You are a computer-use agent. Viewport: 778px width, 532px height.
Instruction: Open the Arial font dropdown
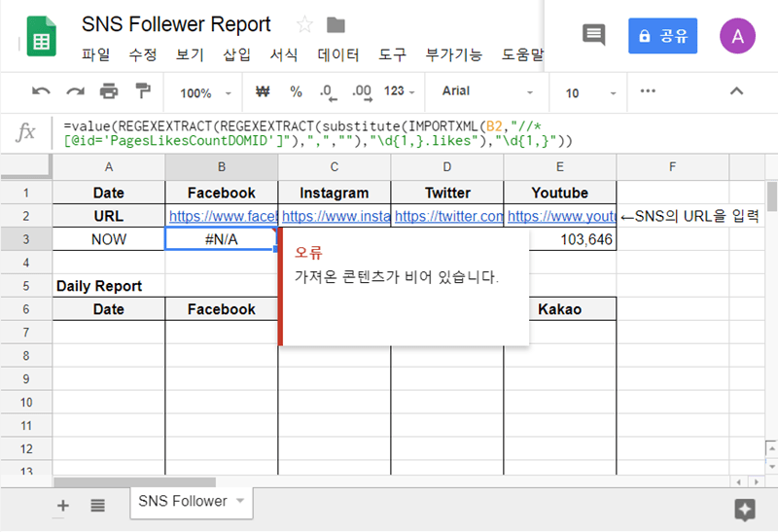tap(487, 91)
